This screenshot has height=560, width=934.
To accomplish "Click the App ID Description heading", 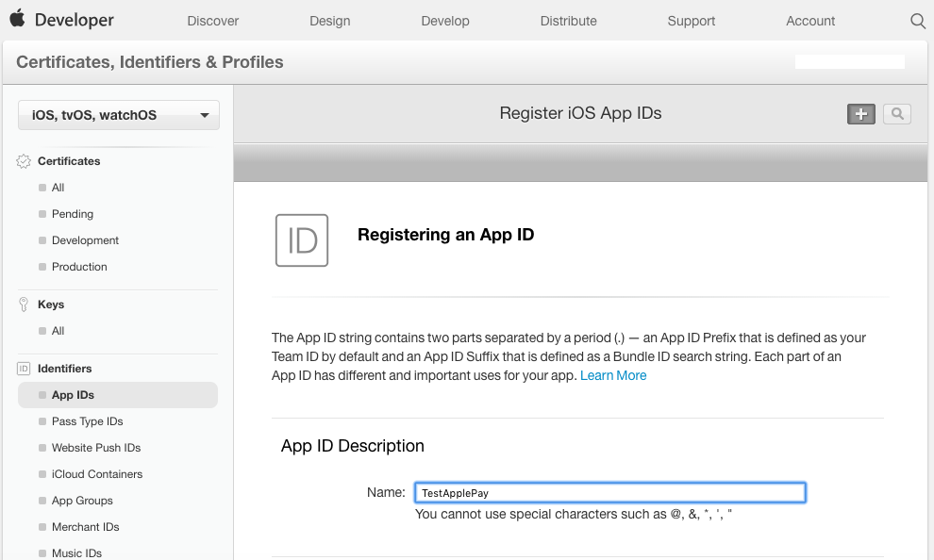I will pos(352,446).
